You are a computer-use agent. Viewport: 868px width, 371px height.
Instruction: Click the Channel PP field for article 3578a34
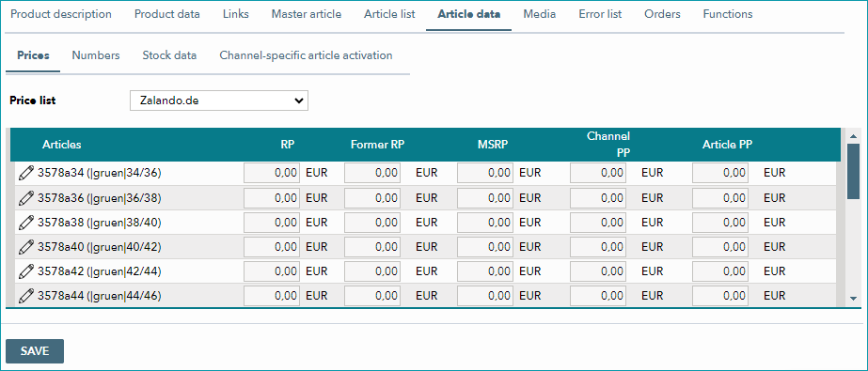click(598, 173)
